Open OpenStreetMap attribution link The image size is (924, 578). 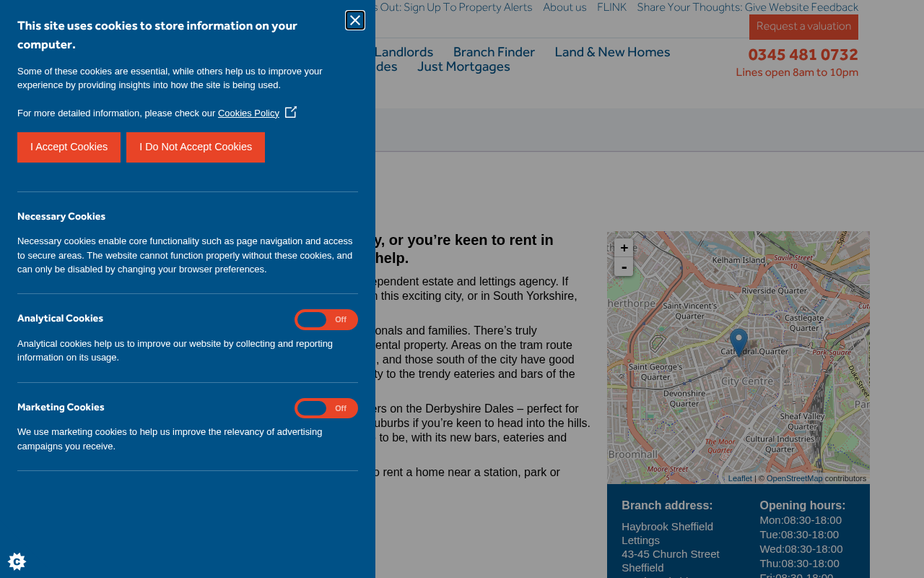pos(794,478)
